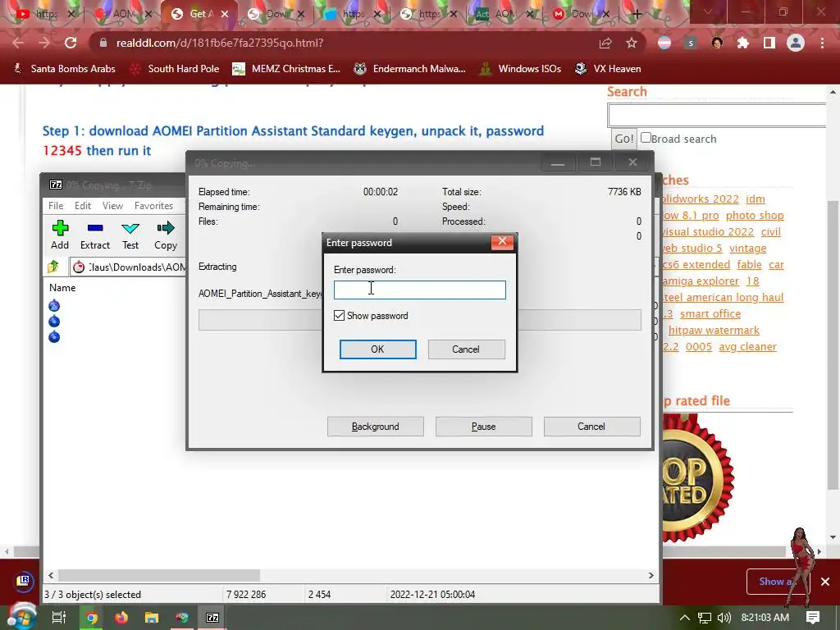Open Windows Task View in taskbar
This screenshot has width=840, height=630.
tap(59, 617)
